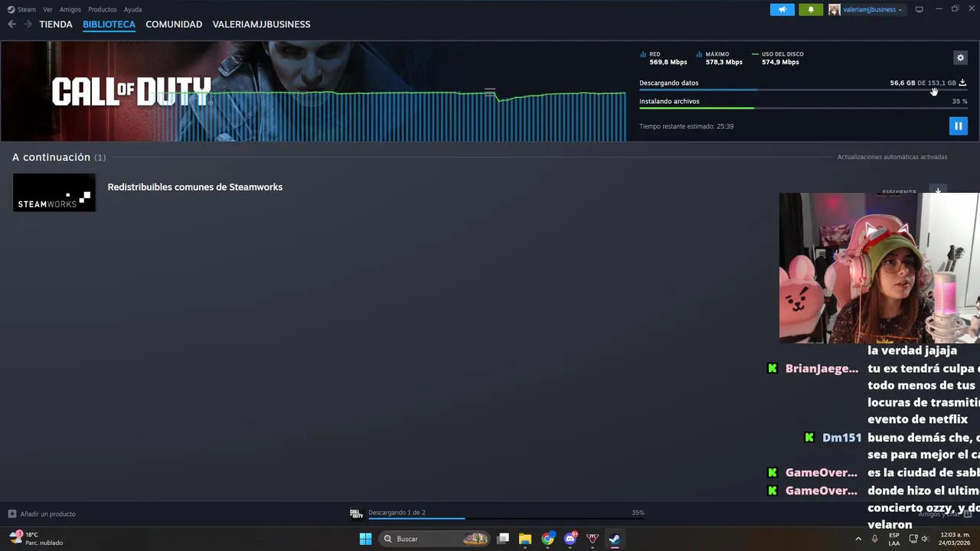Viewport: 980px width, 551px height.
Task: Open the Ver menu
Action: pos(47,10)
